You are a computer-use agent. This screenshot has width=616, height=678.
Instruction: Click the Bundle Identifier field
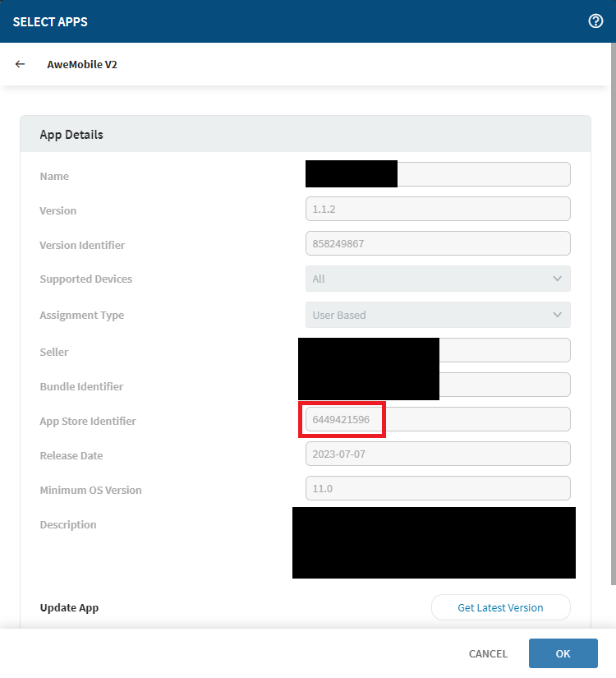(x=503, y=385)
